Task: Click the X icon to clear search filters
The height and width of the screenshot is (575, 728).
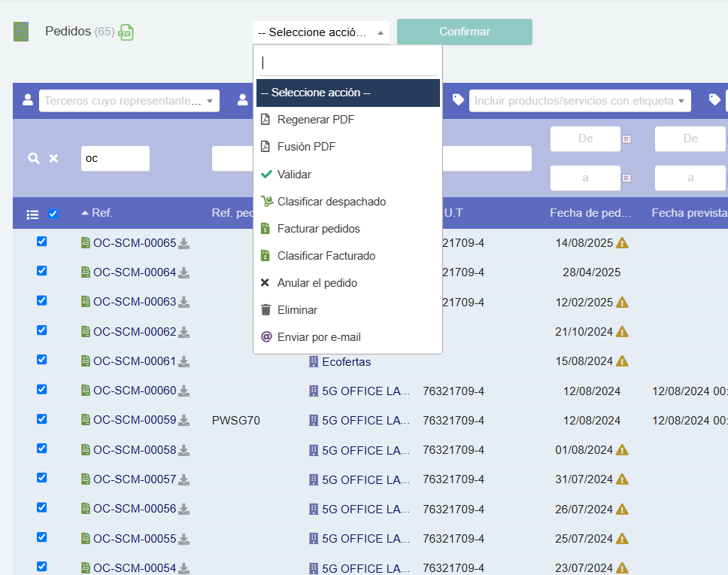Action: click(x=53, y=158)
